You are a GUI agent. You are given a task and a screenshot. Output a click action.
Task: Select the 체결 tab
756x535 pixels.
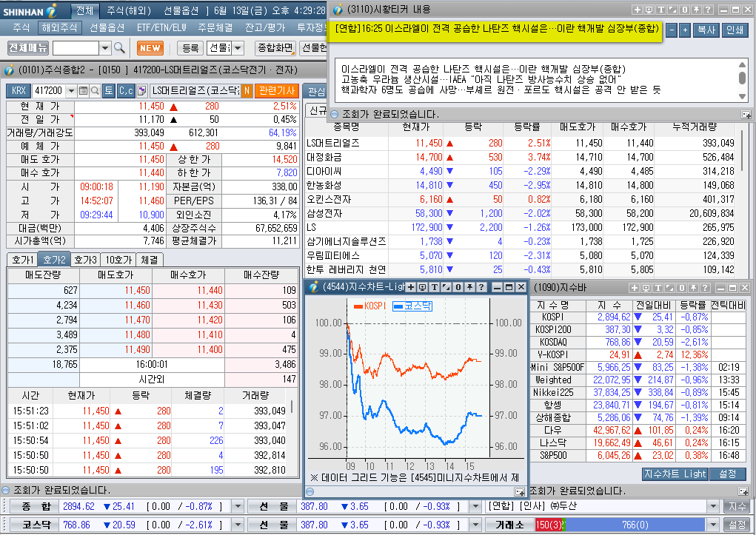click(x=150, y=260)
